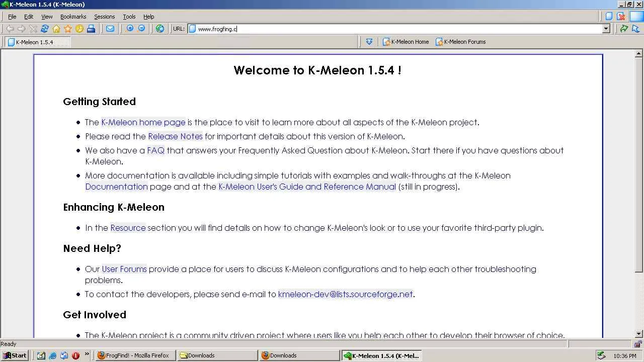644x362 pixels.
Task: Click the Get Involved heading
Action: pos(95,315)
